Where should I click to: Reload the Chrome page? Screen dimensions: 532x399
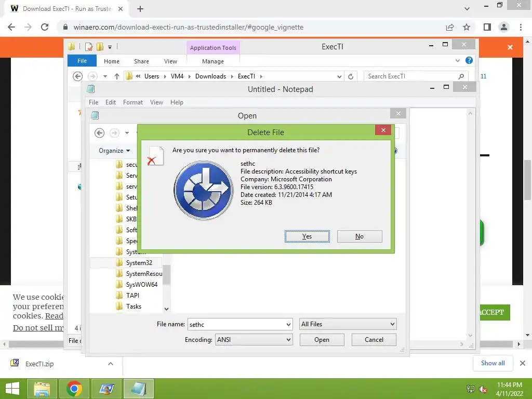tap(45, 27)
